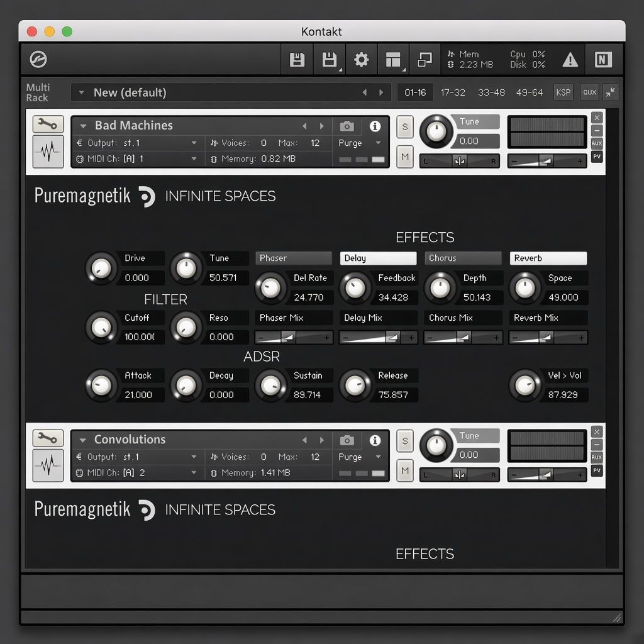Click the save multi floppy icon
The image size is (644, 644).
(x=297, y=60)
